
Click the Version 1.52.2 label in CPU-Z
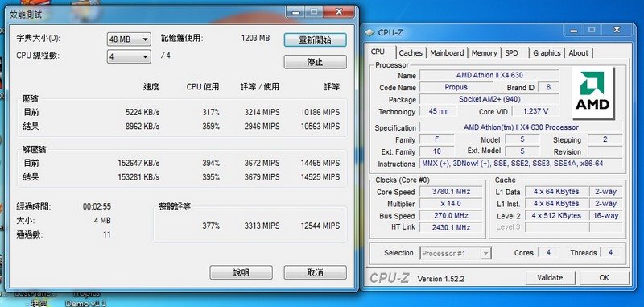[x=440, y=279]
